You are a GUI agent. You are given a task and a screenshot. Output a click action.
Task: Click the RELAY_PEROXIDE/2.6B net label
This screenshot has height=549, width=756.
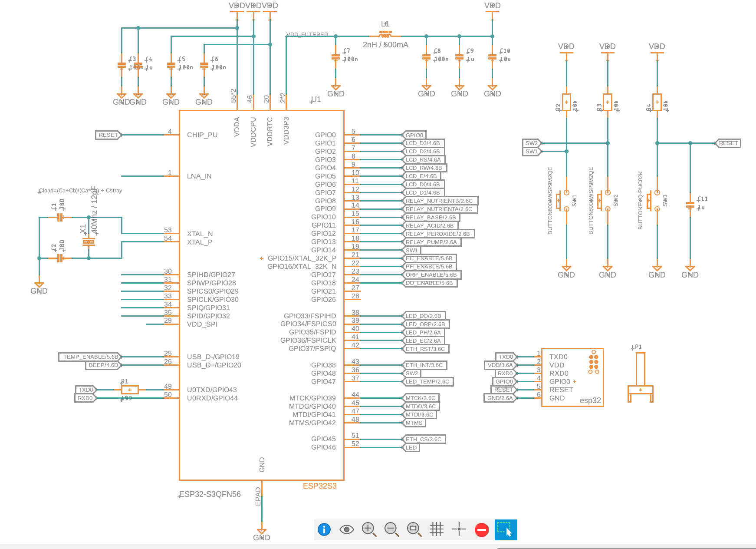coord(438,234)
